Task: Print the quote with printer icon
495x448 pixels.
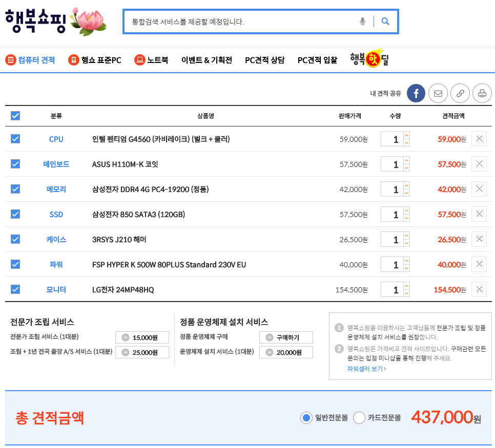Action: (x=482, y=93)
